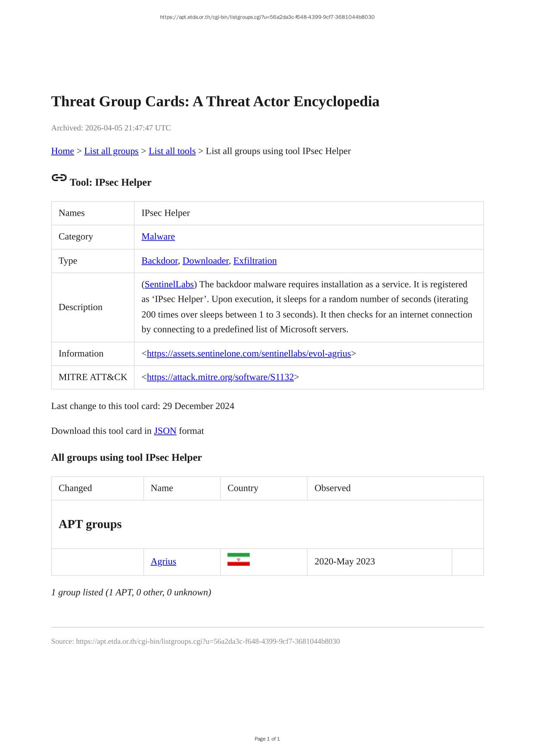Select the Backdoor type link
Viewport: 535px width, 756px height.
(159, 261)
